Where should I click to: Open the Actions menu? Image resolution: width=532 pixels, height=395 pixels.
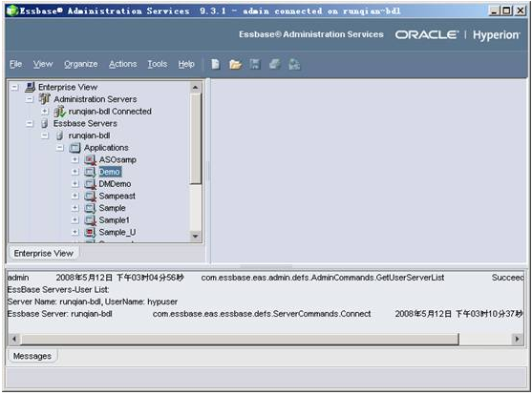tap(123, 64)
